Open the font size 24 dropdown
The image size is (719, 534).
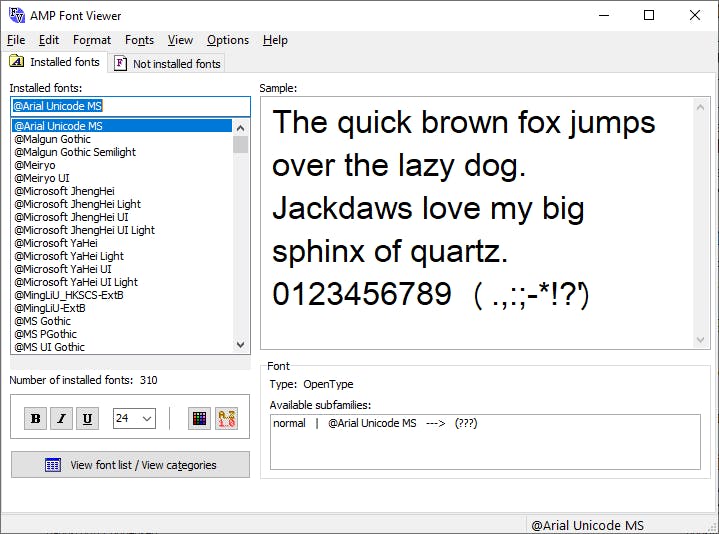[x=134, y=418]
